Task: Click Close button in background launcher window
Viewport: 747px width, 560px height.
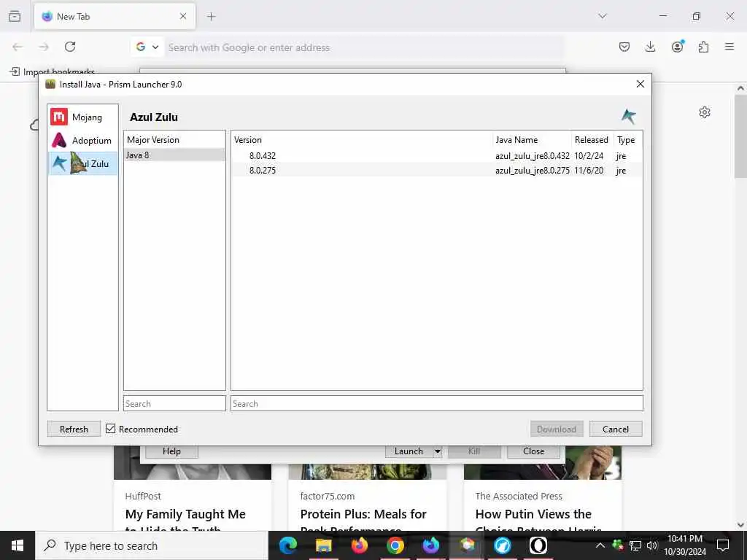Action: [533, 451]
